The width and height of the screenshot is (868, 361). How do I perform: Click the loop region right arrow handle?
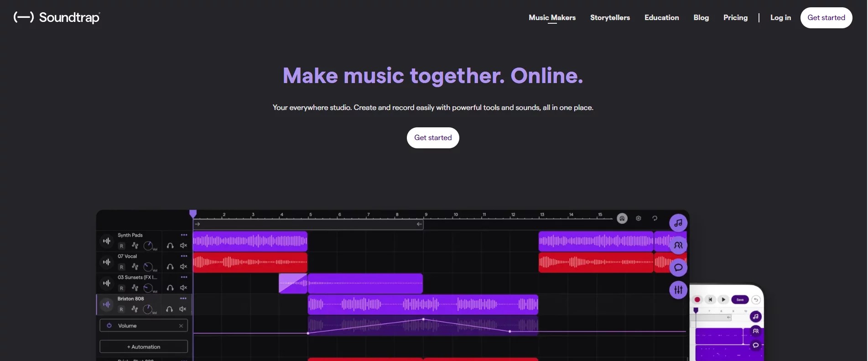click(198, 224)
